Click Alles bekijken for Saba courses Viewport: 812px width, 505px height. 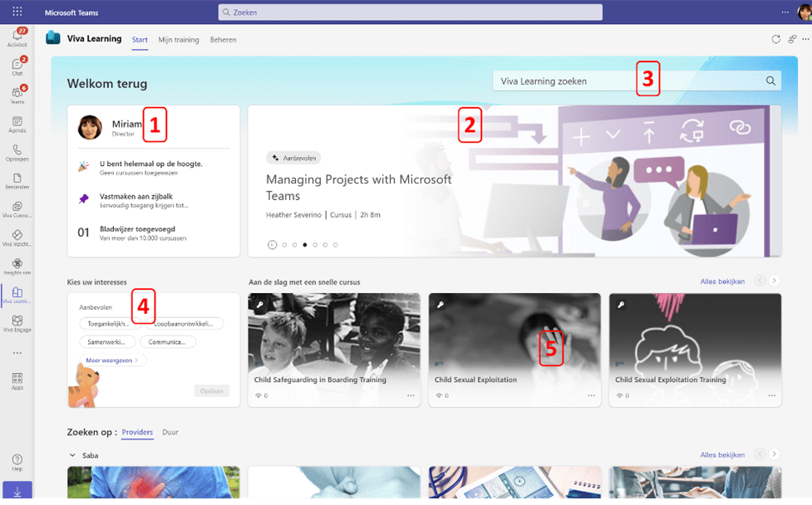pyautogui.click(x=722, y=455)
